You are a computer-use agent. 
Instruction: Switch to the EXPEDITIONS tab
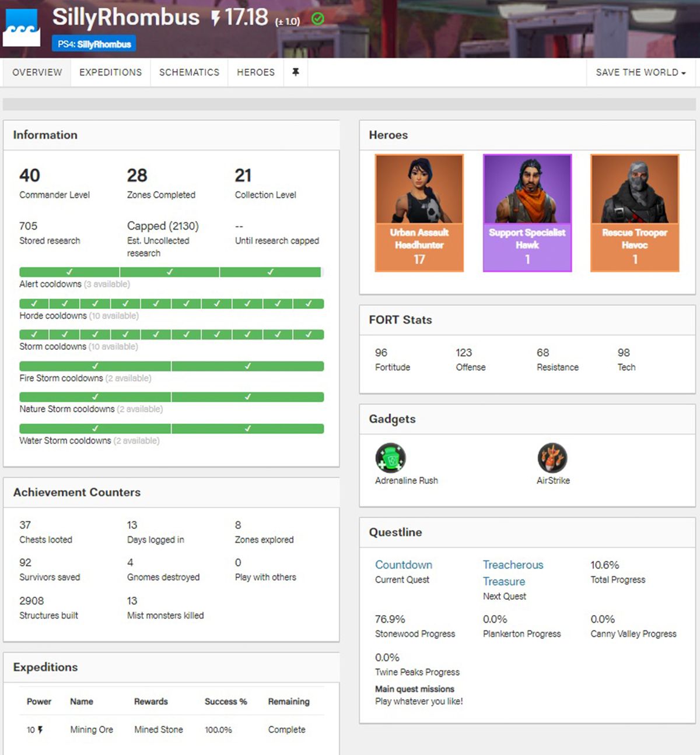point(110,72)
